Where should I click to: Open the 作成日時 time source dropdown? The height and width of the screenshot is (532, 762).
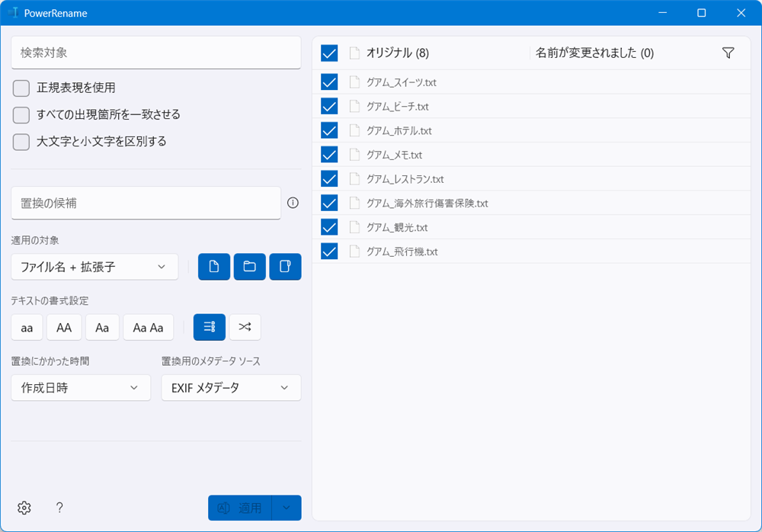click(x=81, y=387)
